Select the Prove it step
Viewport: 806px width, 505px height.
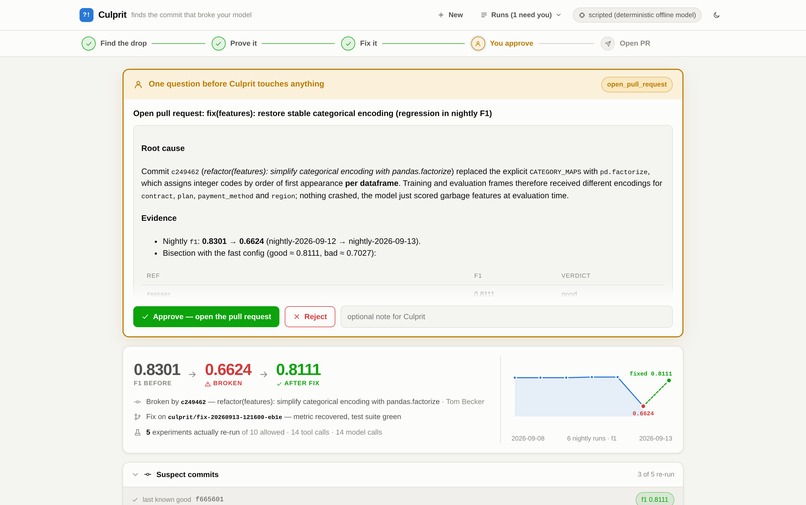(234, 43)
